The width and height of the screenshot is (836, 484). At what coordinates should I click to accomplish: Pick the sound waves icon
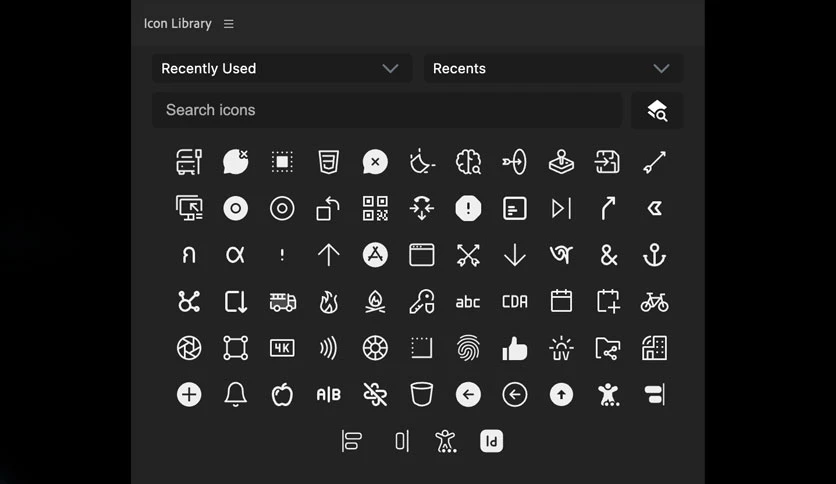click(x=328, y=348)
